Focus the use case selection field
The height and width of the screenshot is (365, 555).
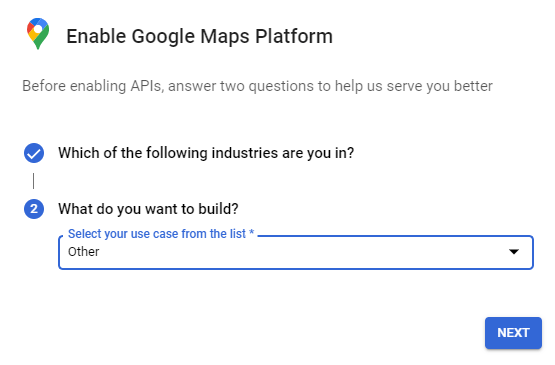pyautogui.click(x=296, y=252)
